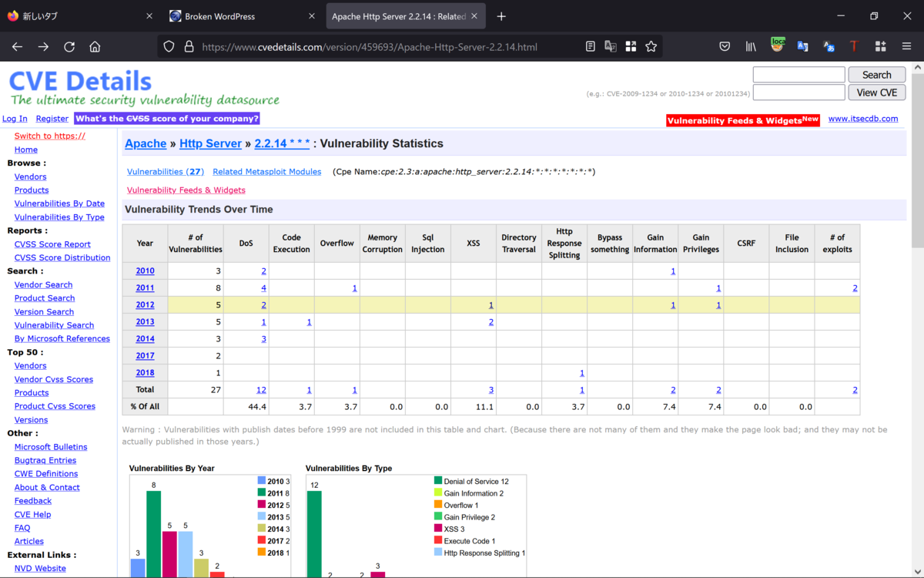Open www.itsecdb.com link
Viewport: 924px width, 578px height.
(863, 119)
